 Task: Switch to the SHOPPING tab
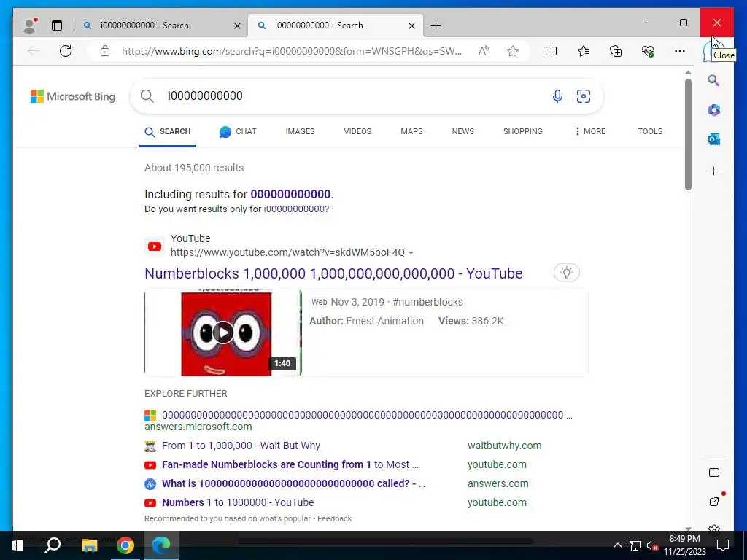coord(522,131)
